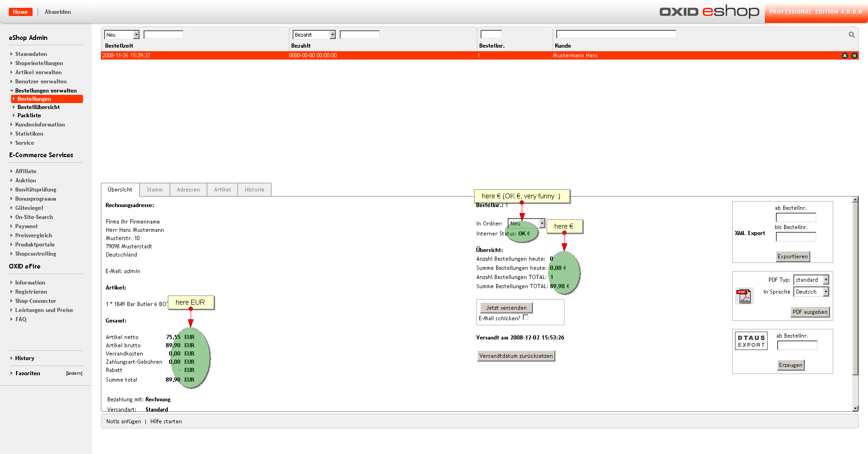Open the PDF Typ 'standard' dropdown

point(811,280)
